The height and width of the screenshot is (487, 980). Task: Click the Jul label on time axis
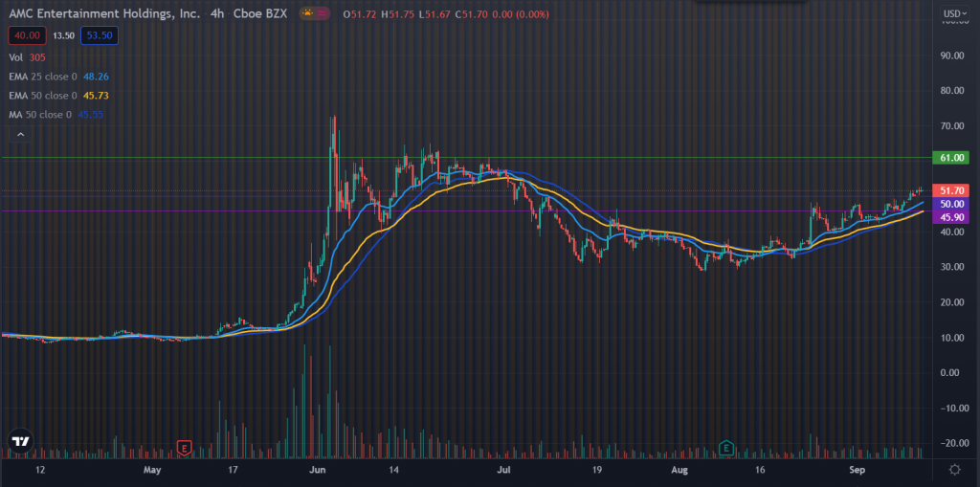click(503, 470)
